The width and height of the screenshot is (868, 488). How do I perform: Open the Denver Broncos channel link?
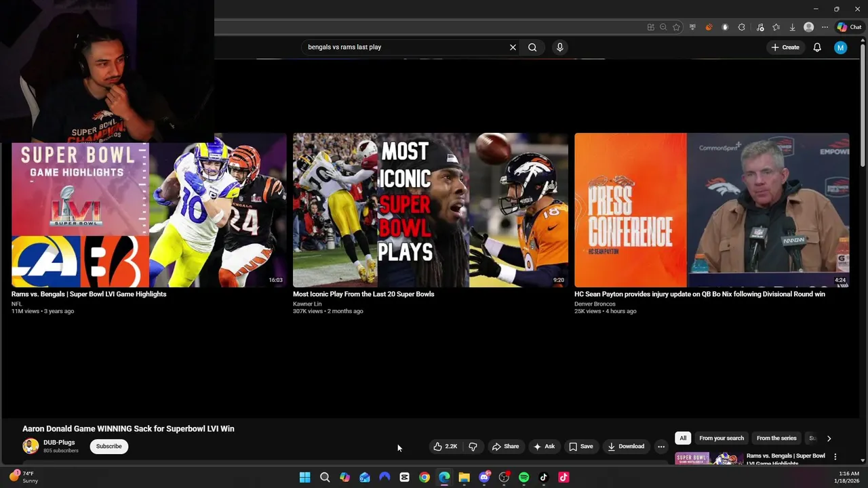[x=595, y=304]
